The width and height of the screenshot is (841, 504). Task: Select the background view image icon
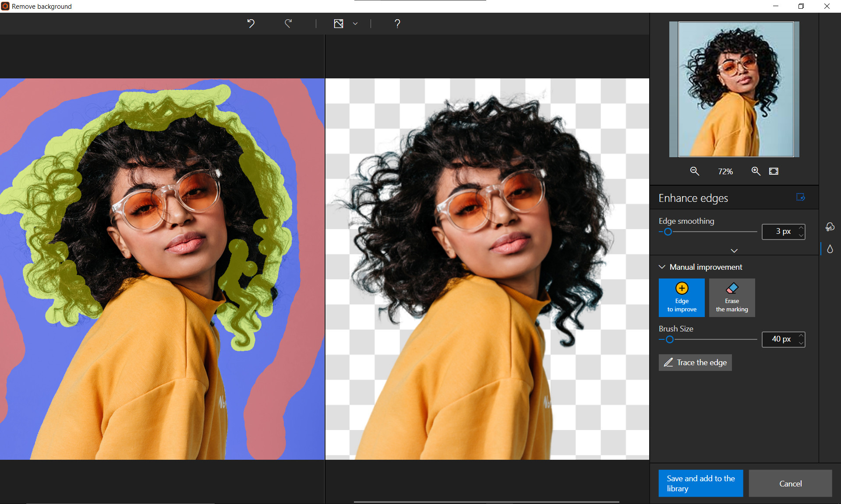(339, 24)
